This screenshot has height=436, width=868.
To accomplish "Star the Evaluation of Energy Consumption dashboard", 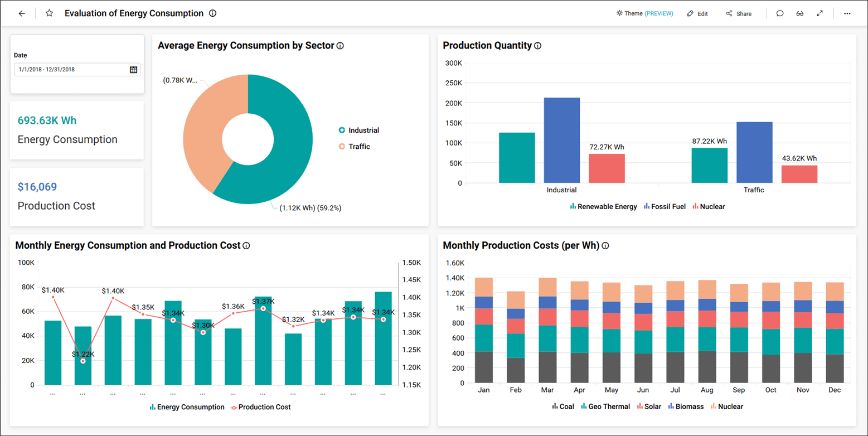I will 49,13.
